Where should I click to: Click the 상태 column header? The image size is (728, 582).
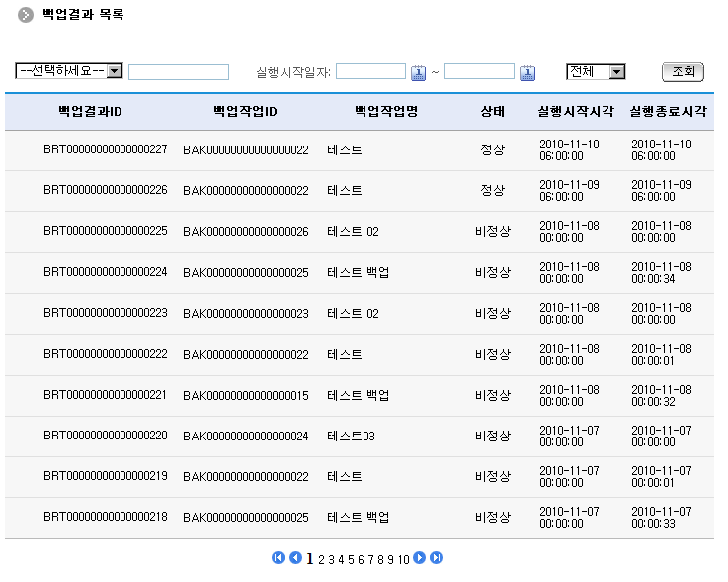click(x=492, y=111)
